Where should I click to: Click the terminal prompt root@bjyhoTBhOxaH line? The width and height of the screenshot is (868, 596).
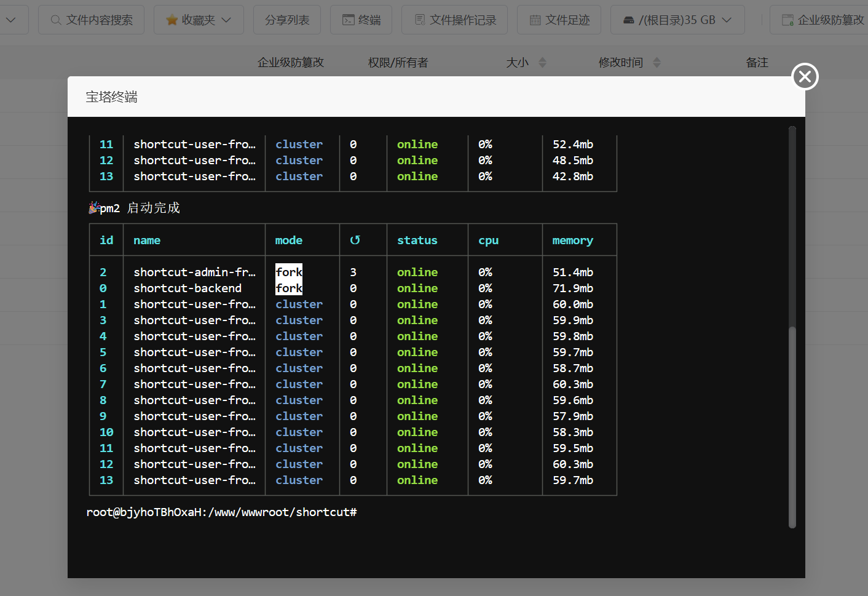coord(222,512)
